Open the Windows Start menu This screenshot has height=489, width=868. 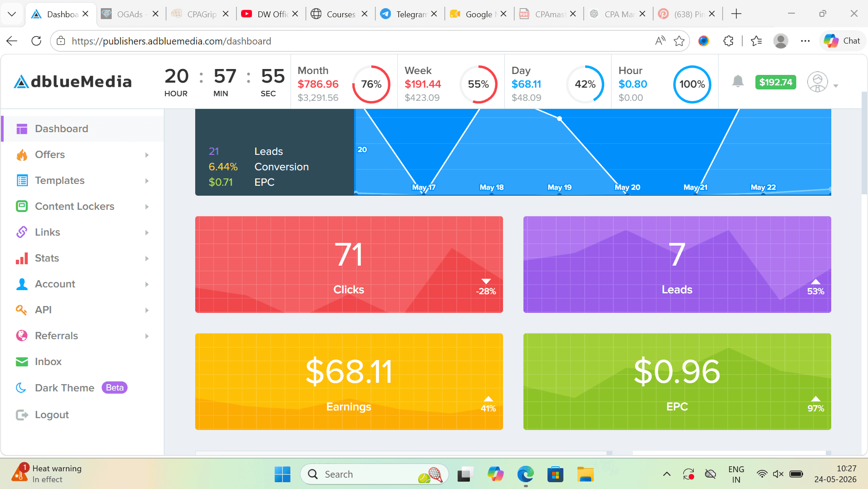(282, 474)
